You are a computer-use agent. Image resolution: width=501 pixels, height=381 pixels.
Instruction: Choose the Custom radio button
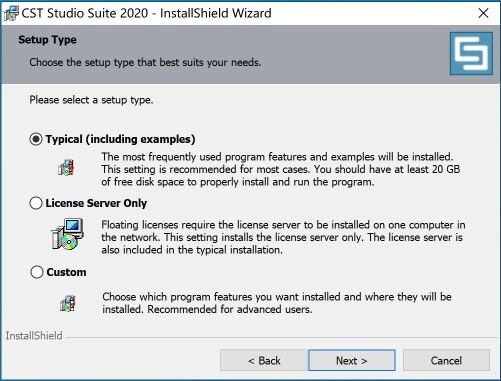pyautogui.click(x=37, y=272)
